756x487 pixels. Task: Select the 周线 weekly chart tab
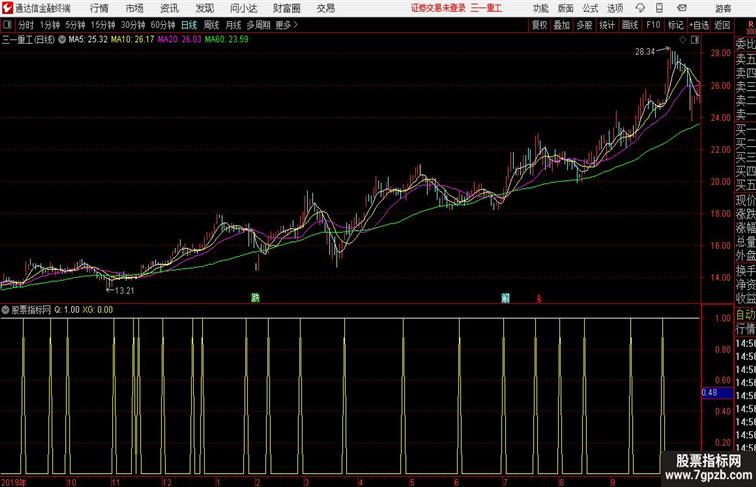point(211,25)
